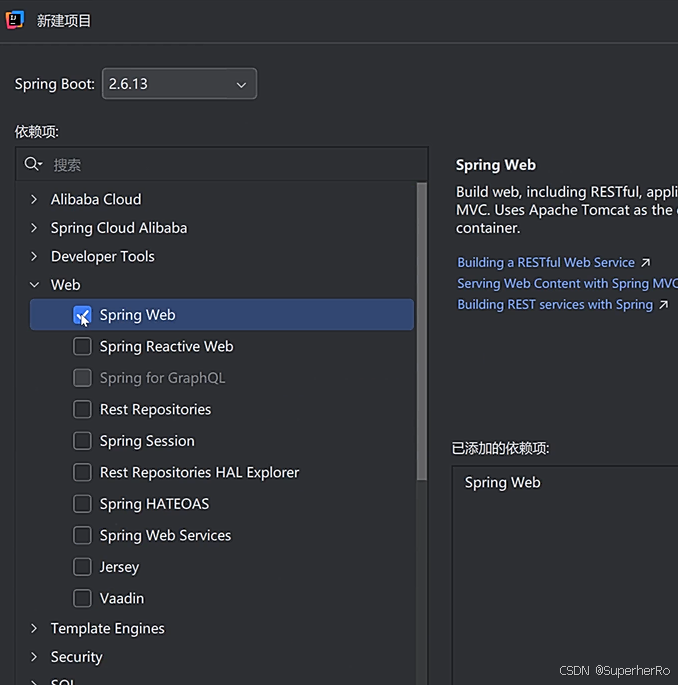Expand the Security category
This screenshot has height=685, width=678.
[x=34, y=657]
